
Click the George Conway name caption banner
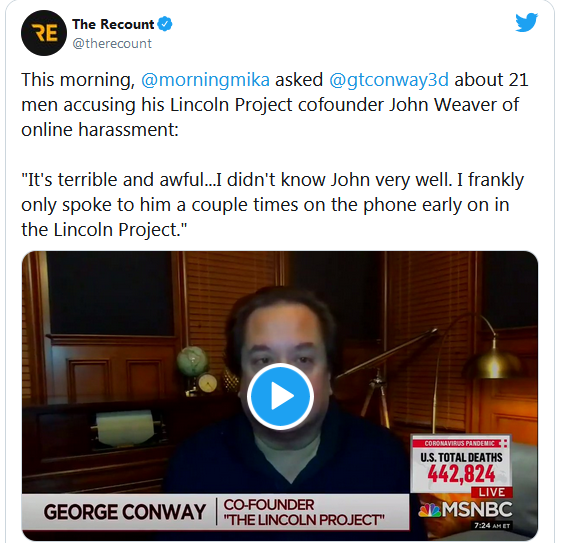point(124,512)
